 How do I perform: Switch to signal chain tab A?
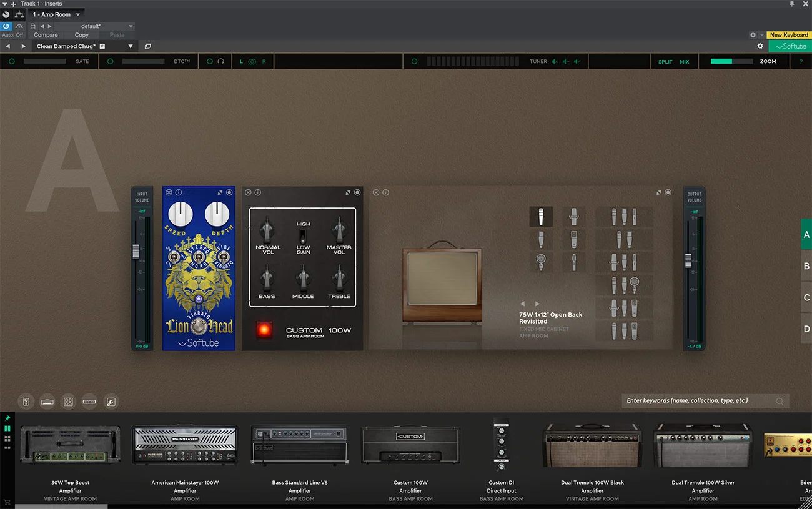[x=806, y=235]
